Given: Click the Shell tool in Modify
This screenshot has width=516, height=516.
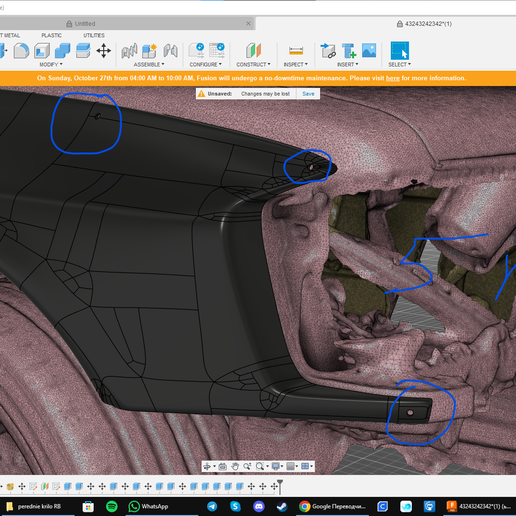Looking at the screenshot, I should 42,51.
